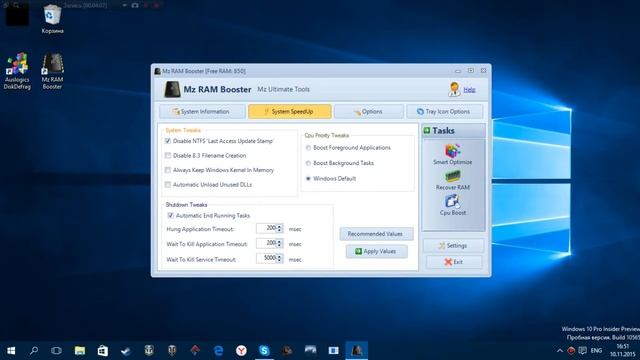Click the Steam taskbar icon
This screenshot has width=640, height=360.
pyautogui.click(x=125, y=351)
